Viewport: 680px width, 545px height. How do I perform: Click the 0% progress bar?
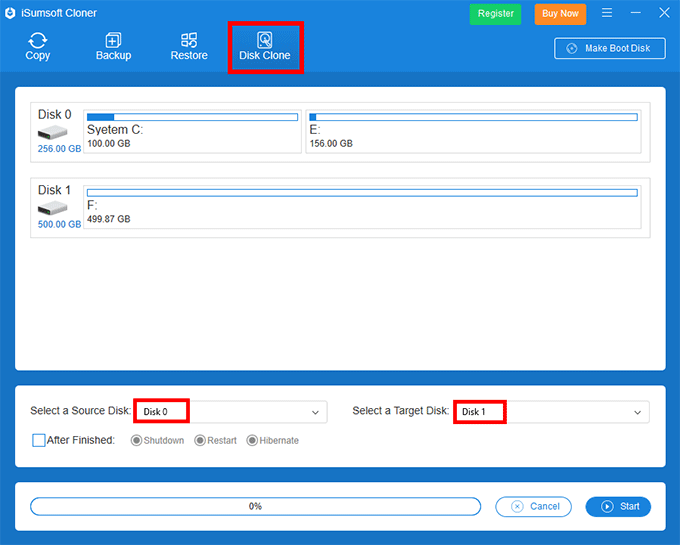tap(255, 506)
